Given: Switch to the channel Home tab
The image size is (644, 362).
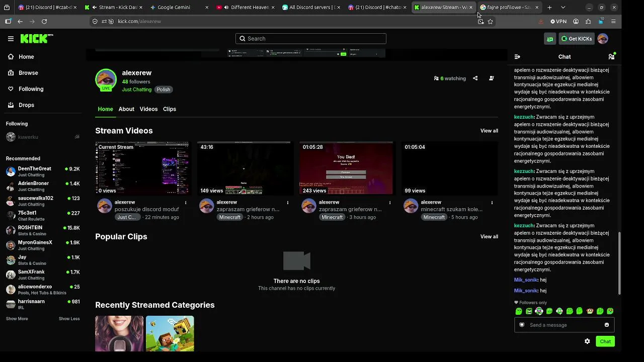Looking at the screenshot, I should [106, 109].
